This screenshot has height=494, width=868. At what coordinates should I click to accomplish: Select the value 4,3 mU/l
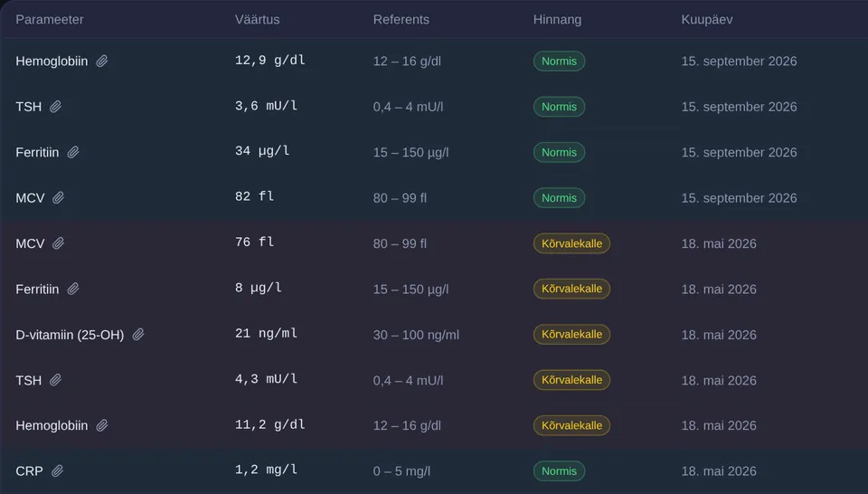[266, 379]
